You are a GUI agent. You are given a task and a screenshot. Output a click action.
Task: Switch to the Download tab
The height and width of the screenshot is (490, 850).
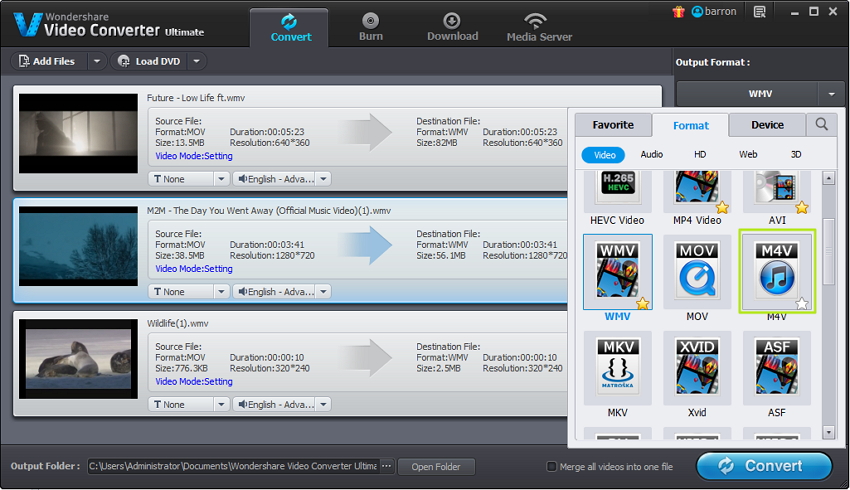pos(452,28)
